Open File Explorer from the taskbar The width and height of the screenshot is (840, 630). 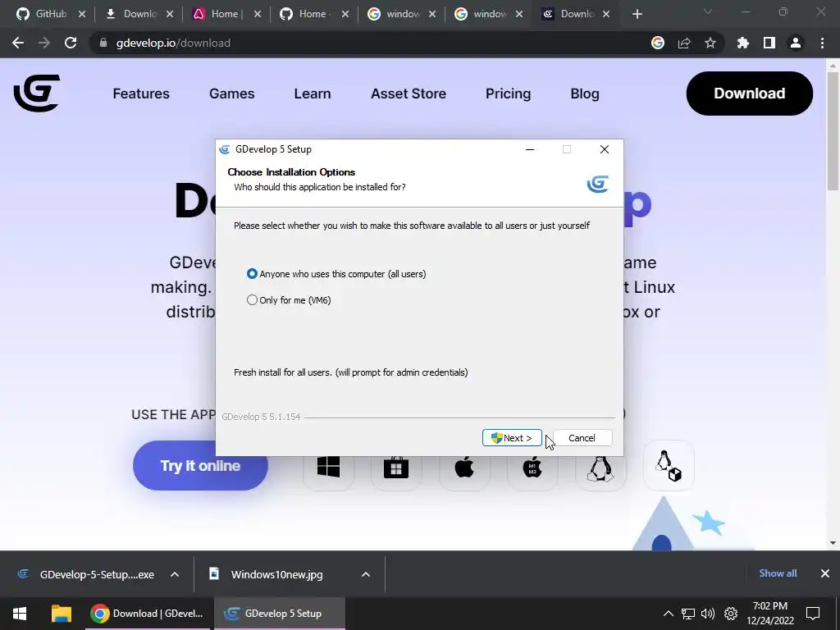[61, 614]
